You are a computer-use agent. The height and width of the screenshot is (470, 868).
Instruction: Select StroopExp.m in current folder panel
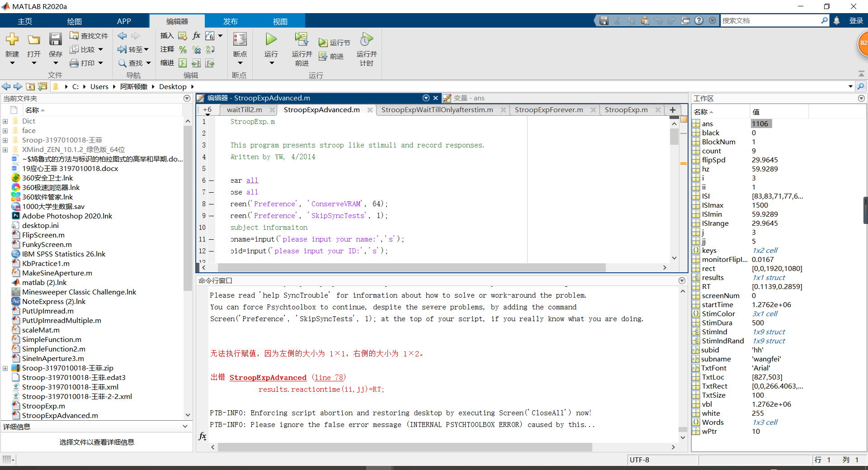43,406
